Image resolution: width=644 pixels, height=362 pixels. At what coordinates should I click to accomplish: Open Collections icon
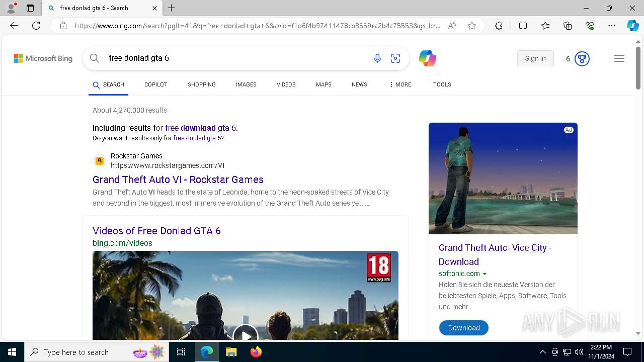pos(568,26)
